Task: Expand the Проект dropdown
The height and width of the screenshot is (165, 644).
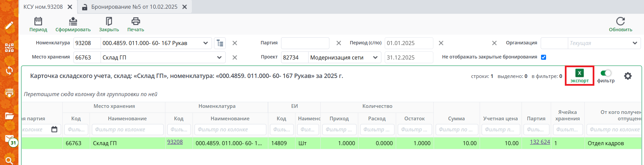Action: coord(375,57)
